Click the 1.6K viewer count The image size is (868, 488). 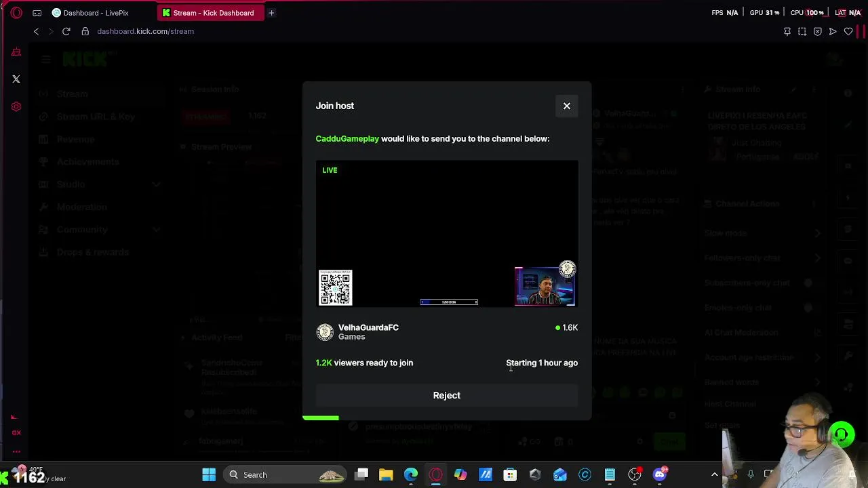[x=566, y=327]
